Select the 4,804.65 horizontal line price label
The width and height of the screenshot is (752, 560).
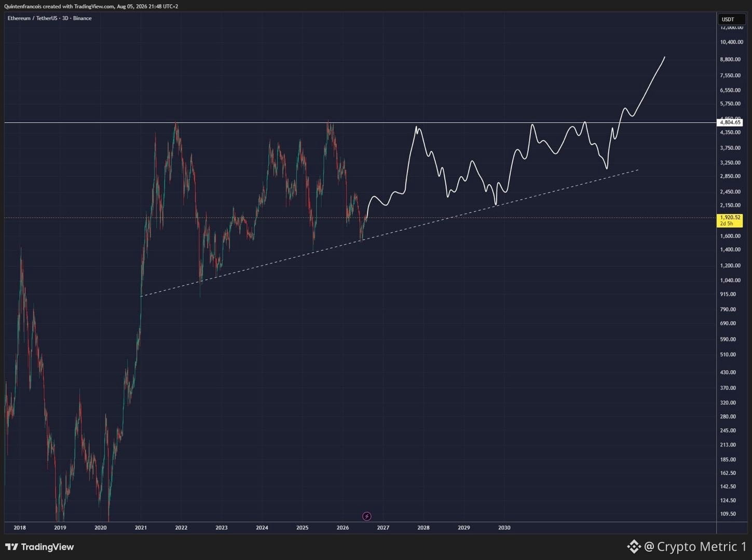[x=730, y=123]
